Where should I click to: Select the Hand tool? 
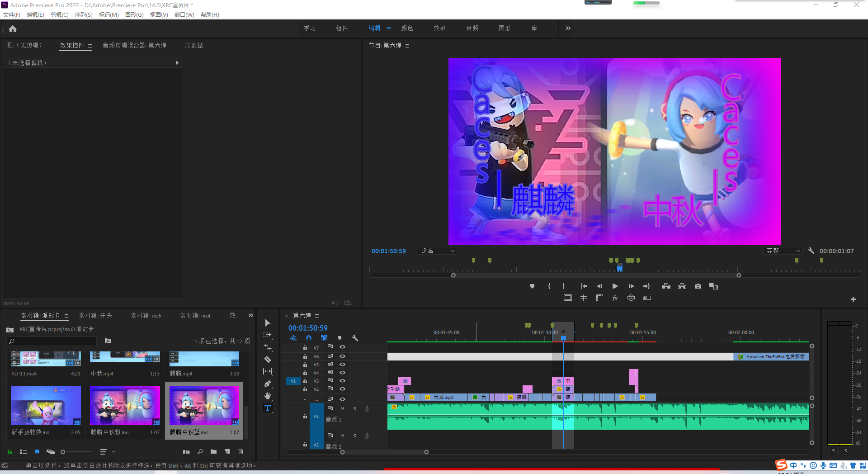pyautogui.click(x=268, y=396)
